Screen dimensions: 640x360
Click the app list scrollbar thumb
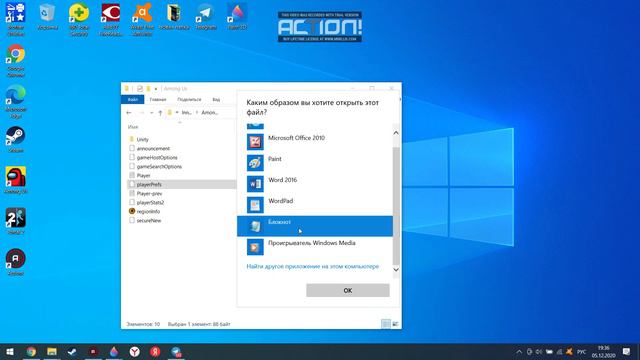[x=396, y=205]
